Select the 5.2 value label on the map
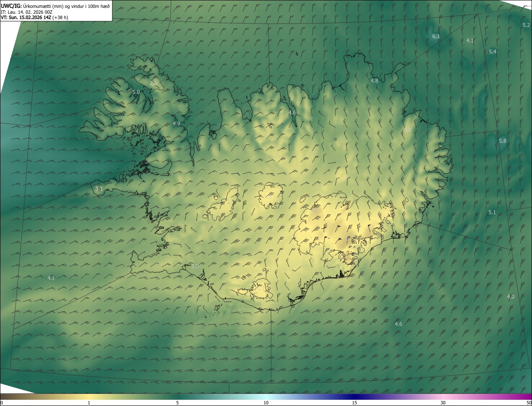The width and height of the screenshot is (532, 406). coord(526,25)
